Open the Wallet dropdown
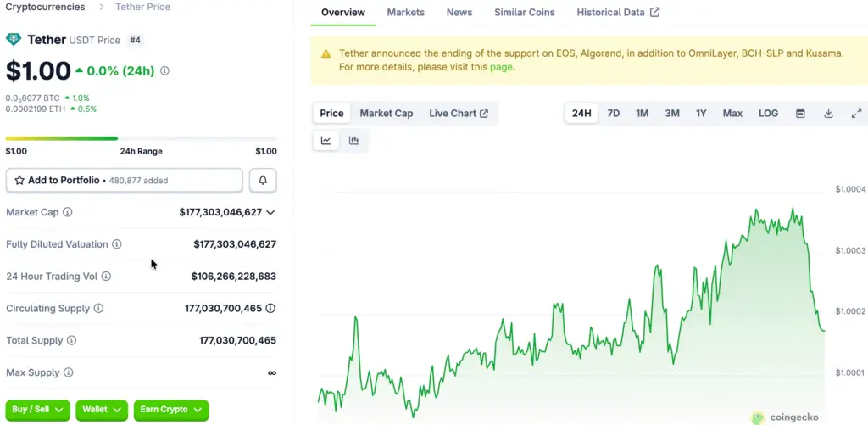 pos(102,410)
